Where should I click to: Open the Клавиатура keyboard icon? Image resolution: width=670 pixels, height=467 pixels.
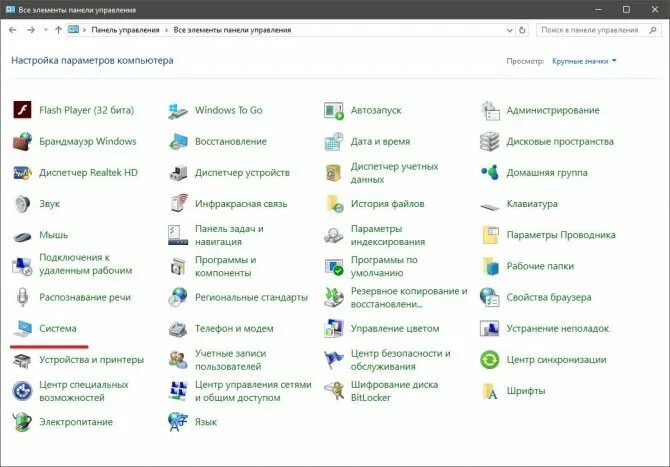pos(490,207)
